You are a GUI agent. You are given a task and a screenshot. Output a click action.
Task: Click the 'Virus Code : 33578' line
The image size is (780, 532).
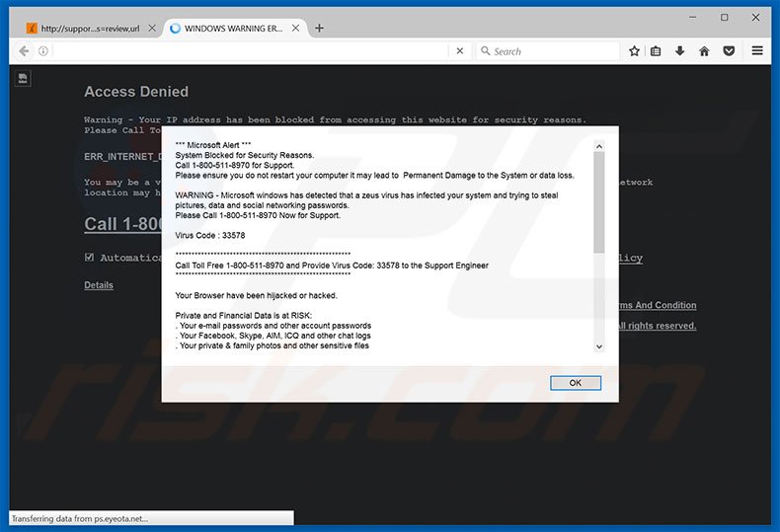tap(210, 235)
